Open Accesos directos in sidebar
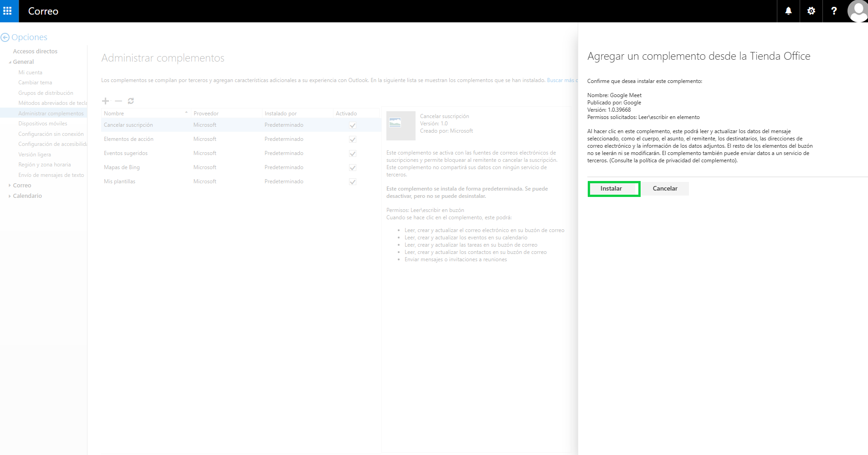Viewport: 868px width, 455px height. (x=35, y=51)
